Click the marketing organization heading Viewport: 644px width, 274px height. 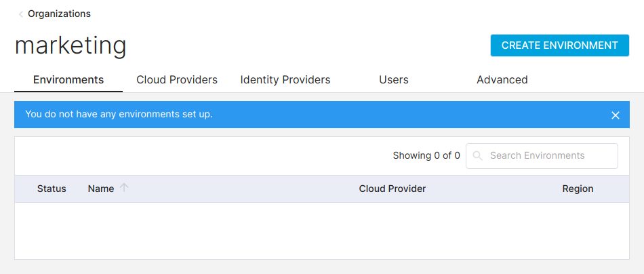coord(71,45)
